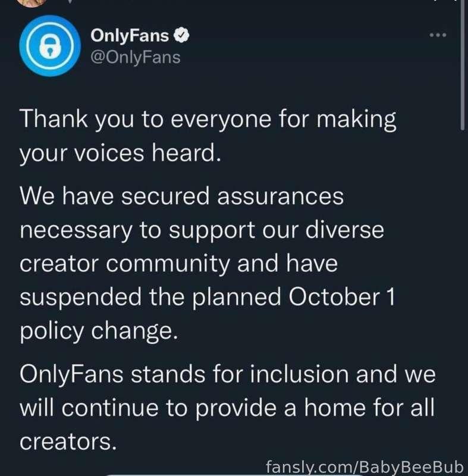Click the vertical scrollbar thumb on the right edge
The height and width of the screenshot is (476, 468).
(x=463, y=65)
